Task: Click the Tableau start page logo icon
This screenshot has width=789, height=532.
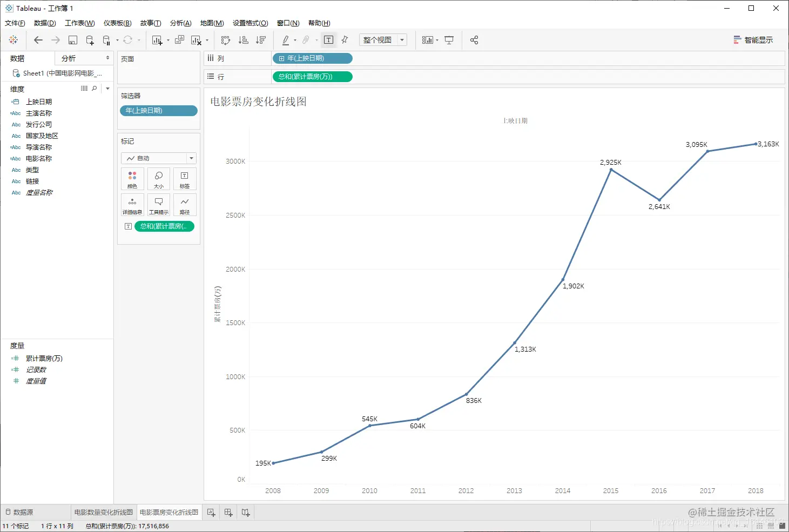Action: [14, 40]
